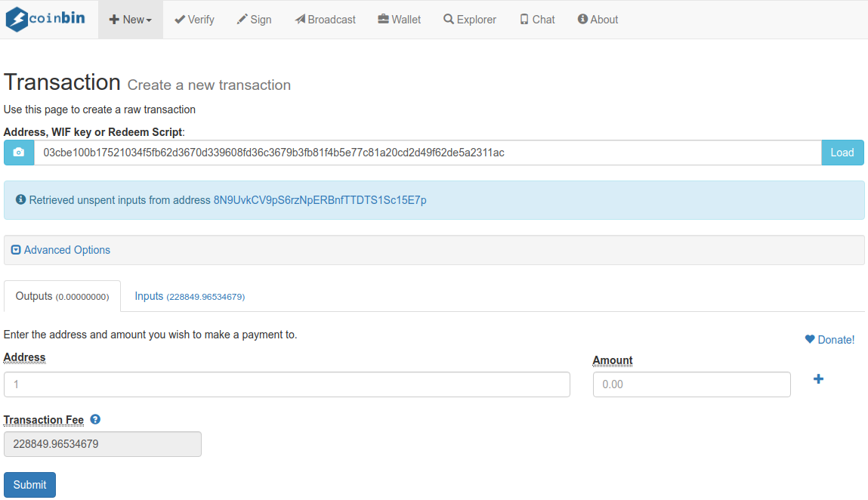Focus the Redeem Script input field

(x=428, y=153)
